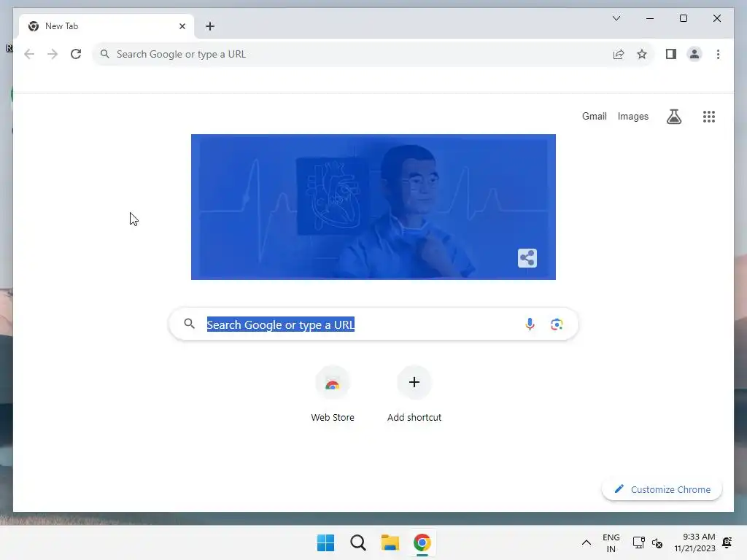Open Gmail link
This screenshot has height=560, width=747.
point(594,116)
